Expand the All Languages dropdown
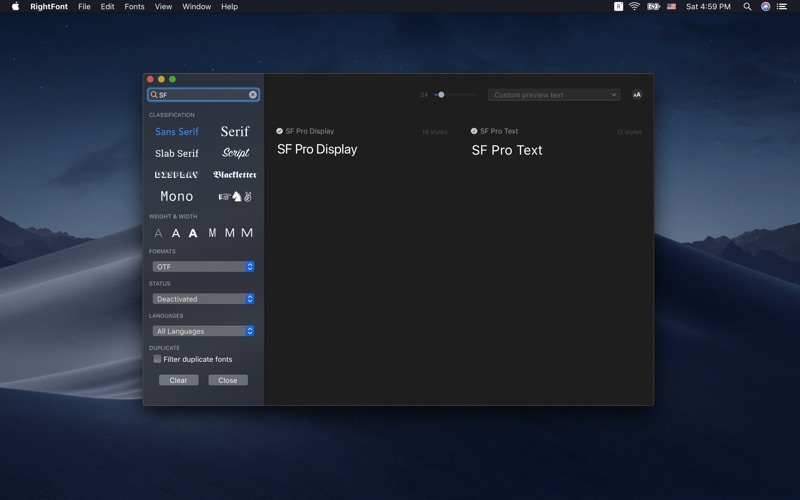This screenshot has height=500, width=800. (203, 331)
